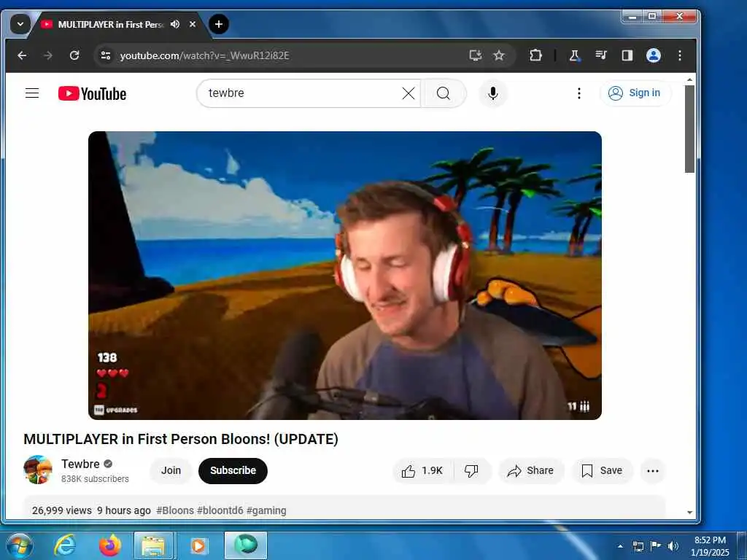Open more actions ellipsis under video

pyautogui.click(x=653, y=471)
